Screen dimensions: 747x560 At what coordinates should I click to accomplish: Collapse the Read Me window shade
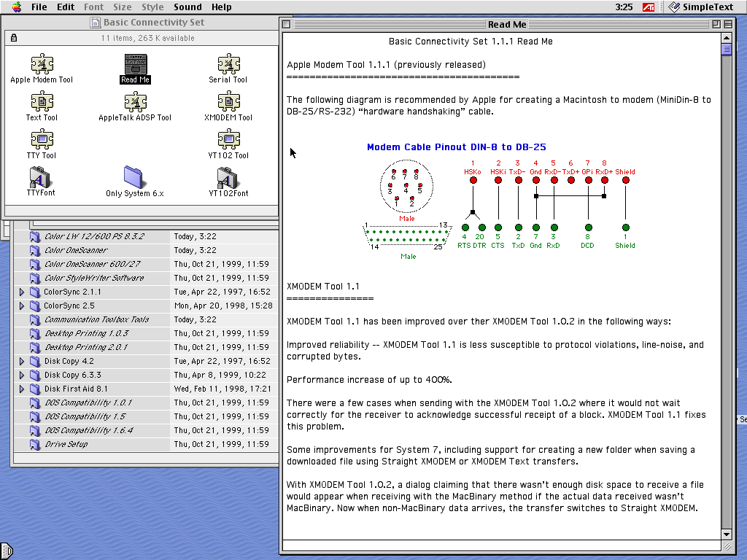coord(728,24)
